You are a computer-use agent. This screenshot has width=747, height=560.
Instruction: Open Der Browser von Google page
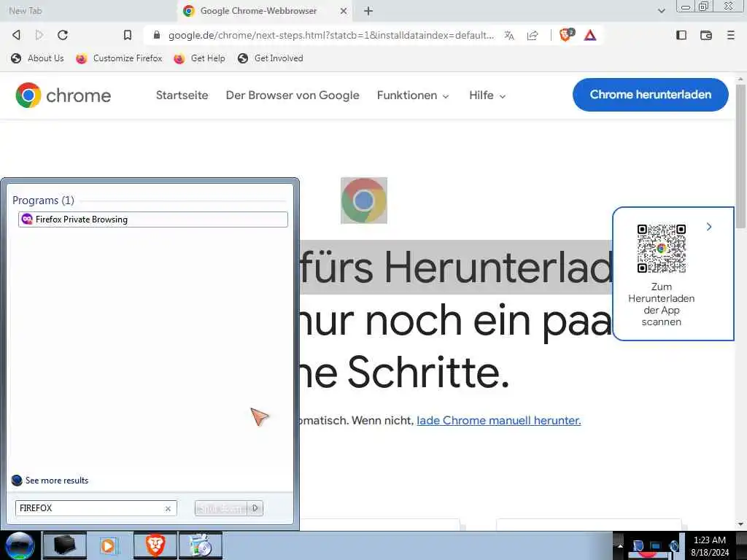coord(293,96)
